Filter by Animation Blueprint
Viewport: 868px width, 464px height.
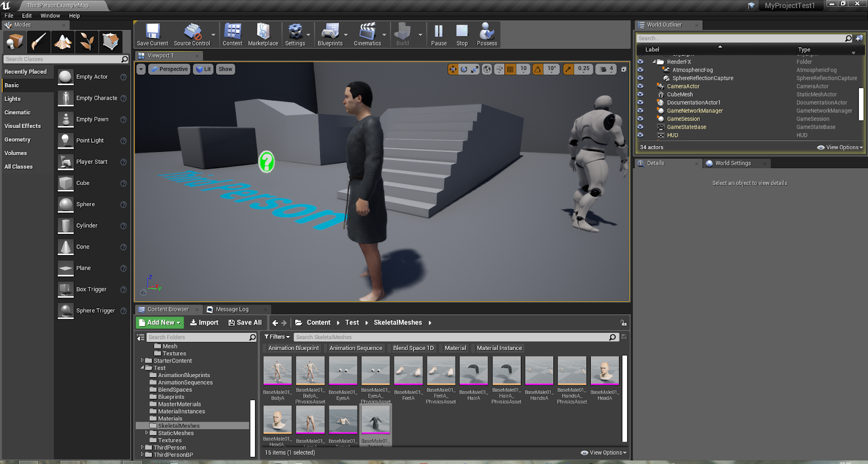[293, 348]
